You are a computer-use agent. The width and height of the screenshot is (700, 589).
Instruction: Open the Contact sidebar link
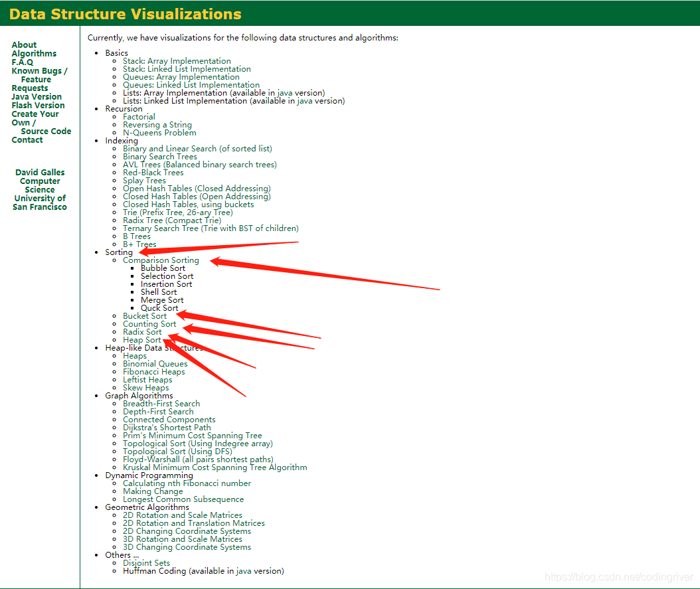[27, 140]
